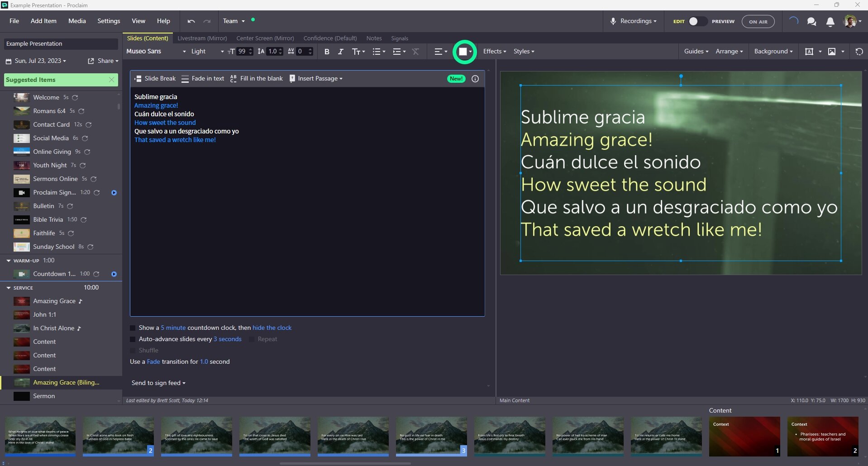Enable the countdown clock checkbox

click(133, 328)
